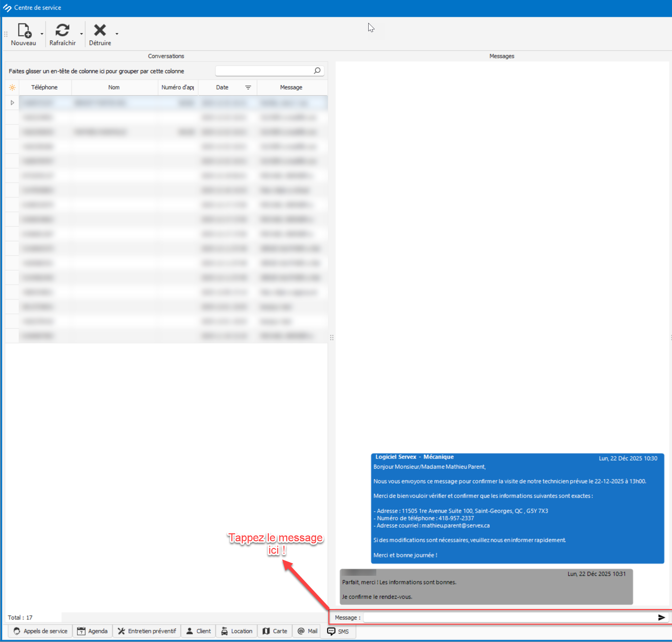Click the Nouveau document icon
Image resolution: width=672 pixels, height=642 pixels.
[x=24, y=31]
